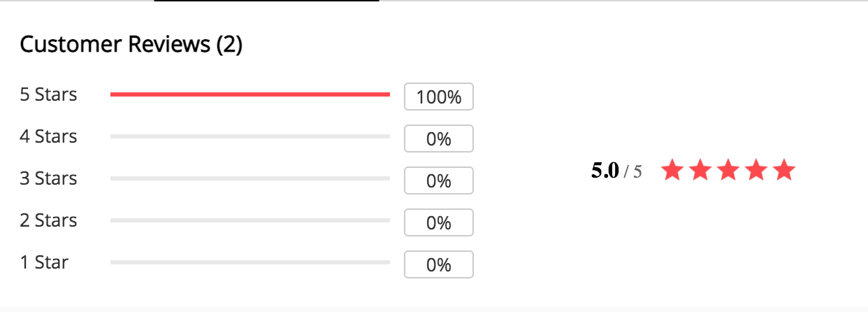Click the first red rating star
The height and width of the screenshot is (312, 868).
pyautogui.click(x=672, y=170)
